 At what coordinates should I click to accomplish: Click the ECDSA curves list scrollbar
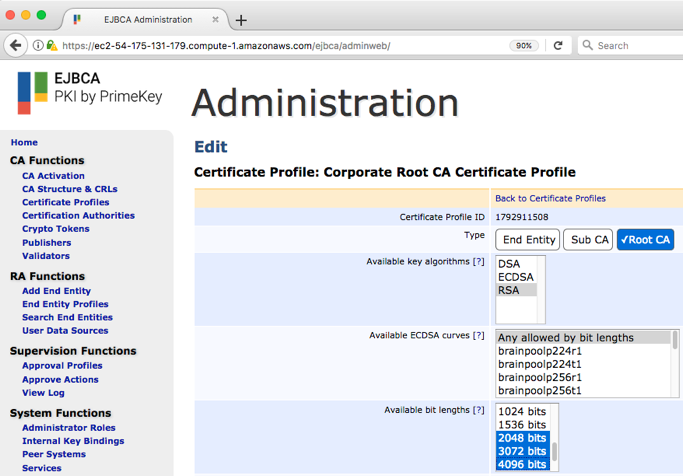coord(674,363)
